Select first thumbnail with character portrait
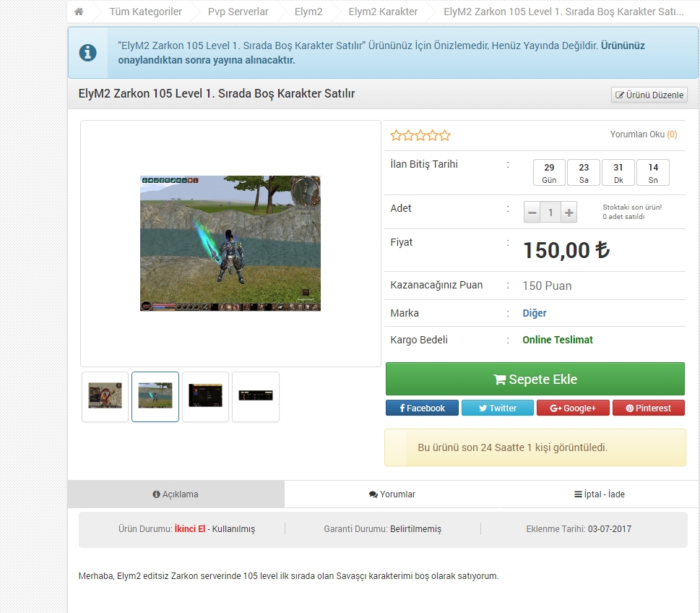The height and width of the screenshot is (613, 700). (x=105, y=396)
